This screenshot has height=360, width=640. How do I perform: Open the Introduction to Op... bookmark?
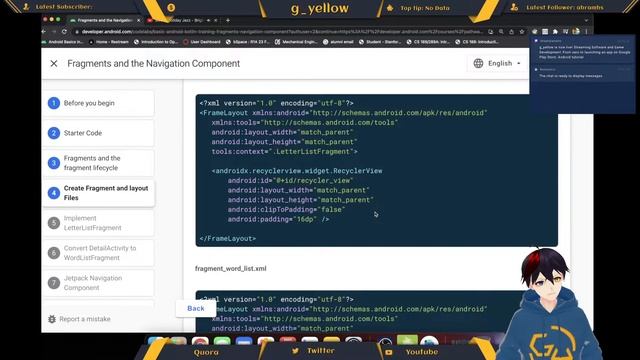(x=156, y=42)
